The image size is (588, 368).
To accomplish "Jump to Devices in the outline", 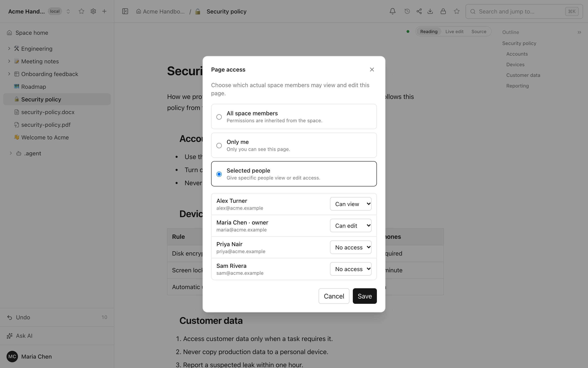I will click(x=515, y=64).
